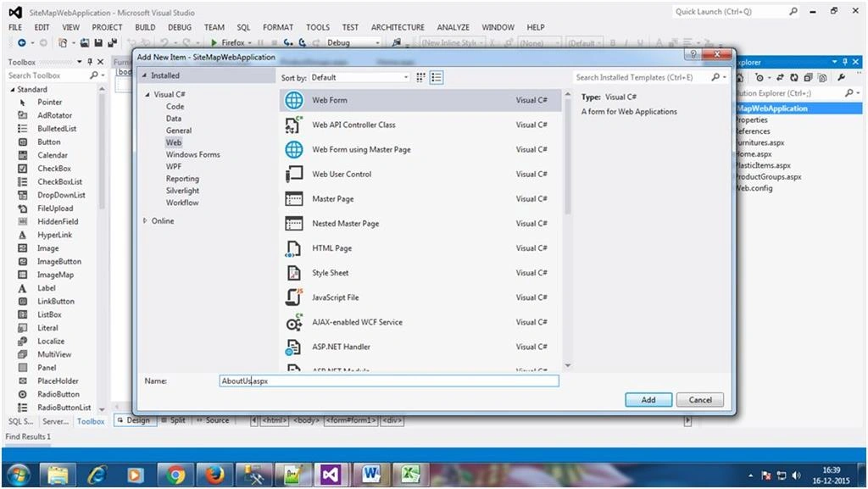This screenshot has height=489, width=868.
Task: Collapse the Visual C# tree node
Action: (147, 95)
